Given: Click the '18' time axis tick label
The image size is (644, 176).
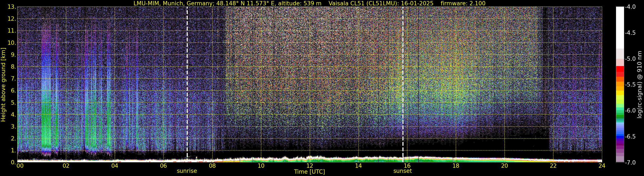Looking at the screenshot, I should (456, 166).
